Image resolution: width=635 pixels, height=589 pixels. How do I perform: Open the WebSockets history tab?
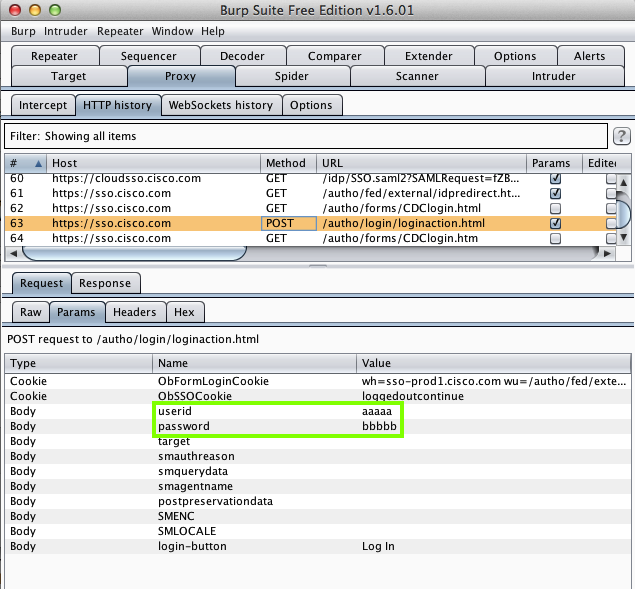[x=220, y=105]
